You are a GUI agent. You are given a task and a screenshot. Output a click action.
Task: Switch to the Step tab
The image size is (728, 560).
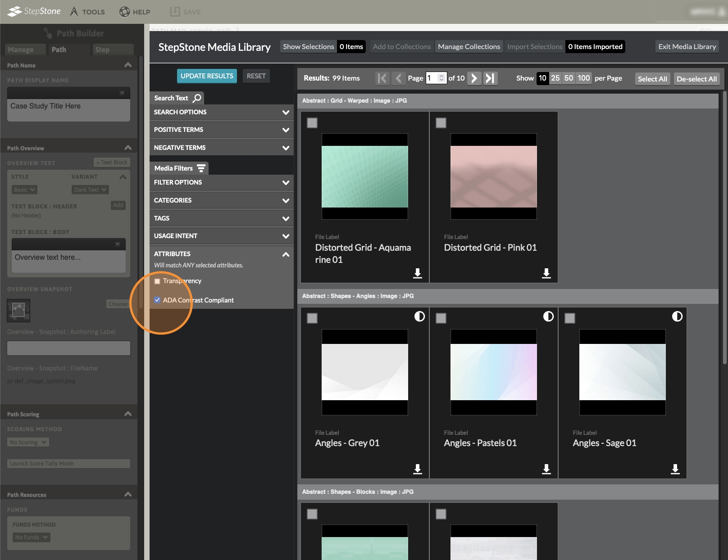pyautogui.click(x=113, y=50)
